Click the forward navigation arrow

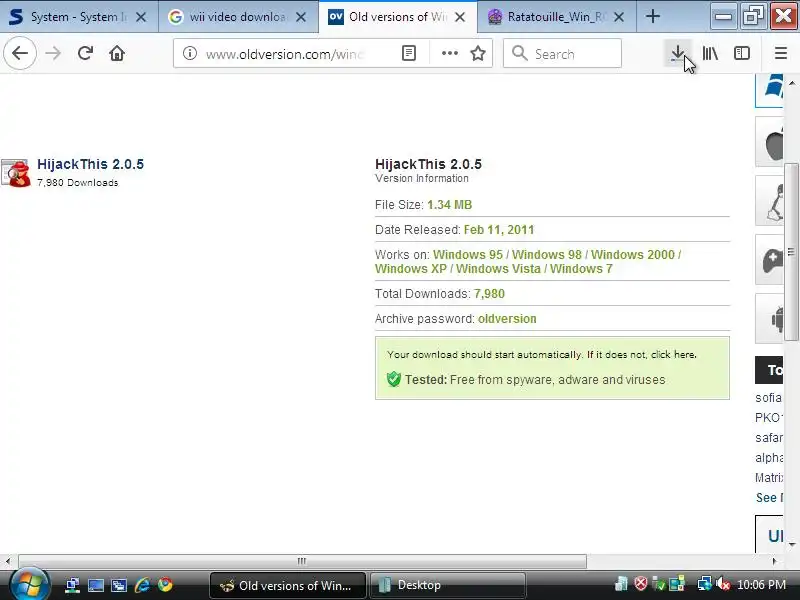[53, 53]
